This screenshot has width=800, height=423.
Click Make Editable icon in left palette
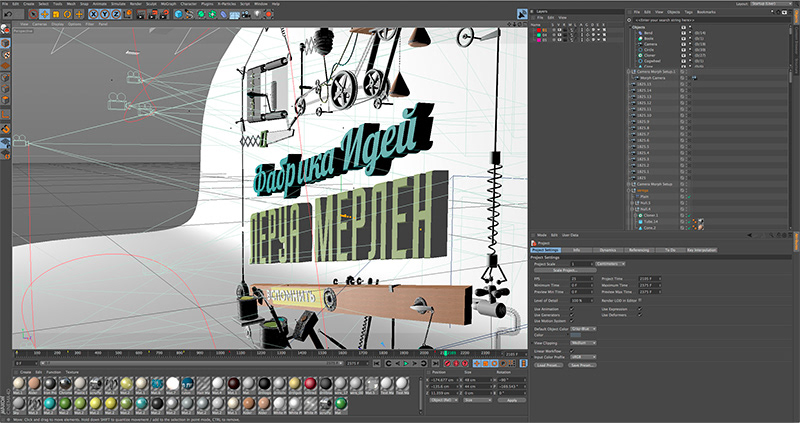(x=5, y=29)
